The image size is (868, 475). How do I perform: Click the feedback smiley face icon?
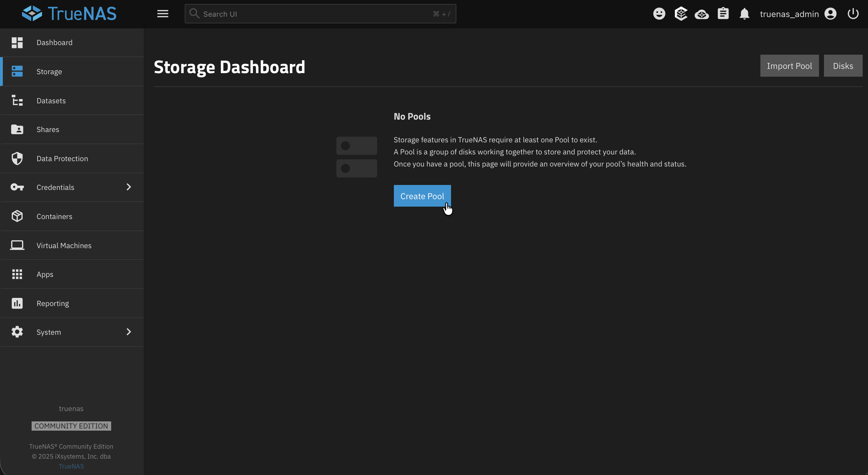tap(659, 14)
